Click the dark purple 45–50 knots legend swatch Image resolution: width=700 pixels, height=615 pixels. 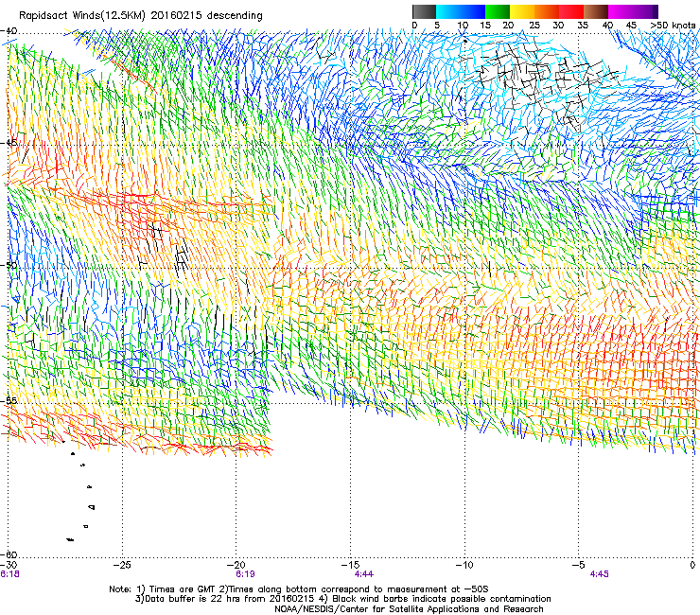[645, 11]
